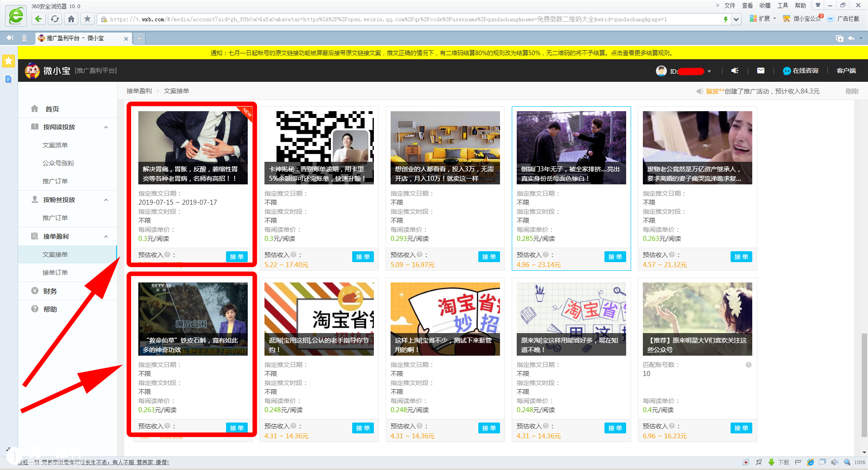This screenshot has width=868, height=470.
Task: Open the yellow sofa startup ad thumbnail
Action: click(x=445, y=147)
